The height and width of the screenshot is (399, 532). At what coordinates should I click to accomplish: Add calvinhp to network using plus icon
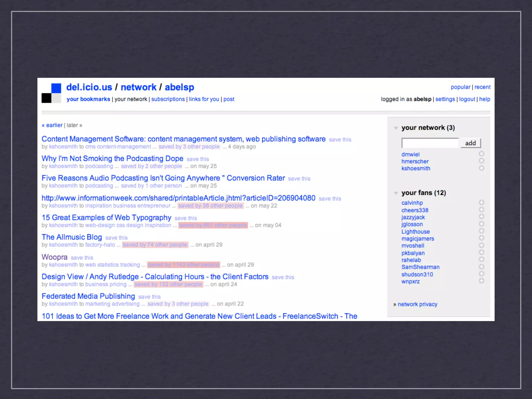481,202
